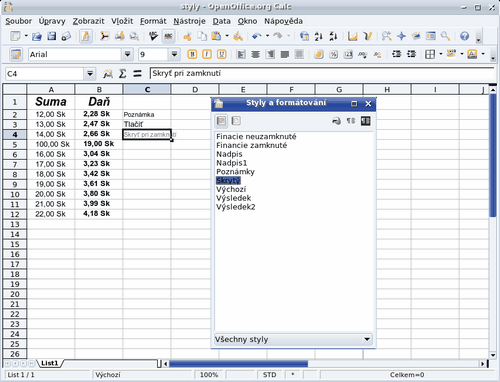
Task: Select the Poznámky style
Action: coord(235,172)
